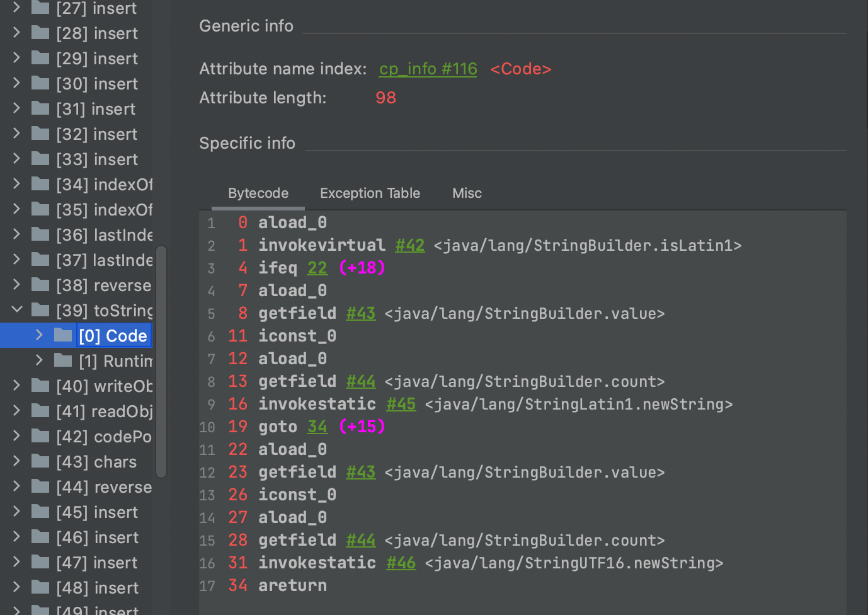The height and width of the screenshot is (615, 868).
Task: Click folder icon of [46] insert
Action: click(40, 537)
